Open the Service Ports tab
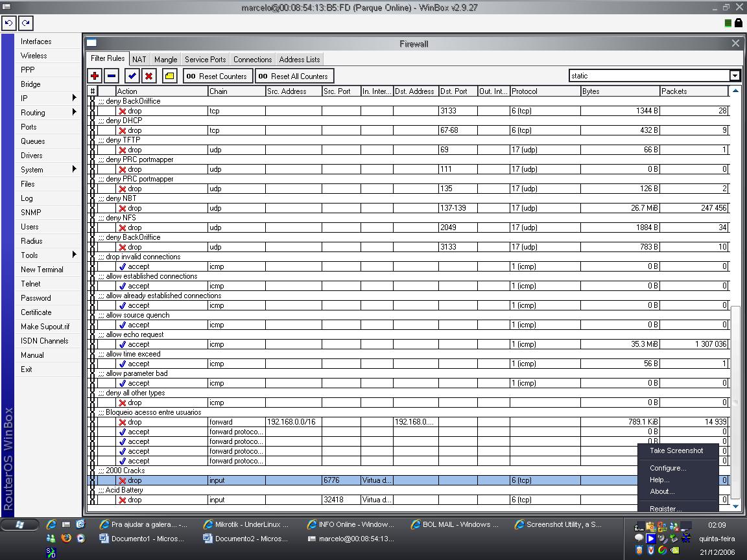This screenshot has width=747, height=560. [x=205, y=59]
